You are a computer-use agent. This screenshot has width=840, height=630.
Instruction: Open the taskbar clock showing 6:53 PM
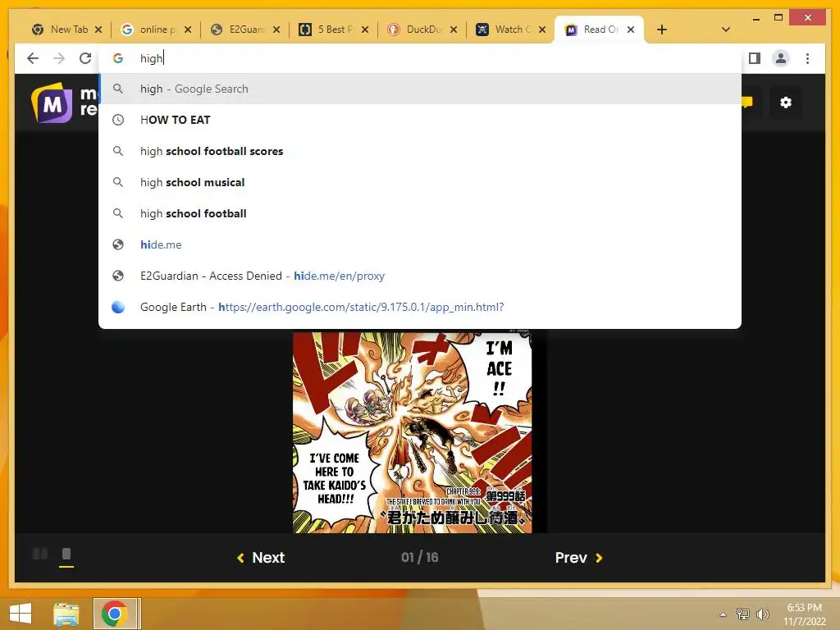pos(804,614)
